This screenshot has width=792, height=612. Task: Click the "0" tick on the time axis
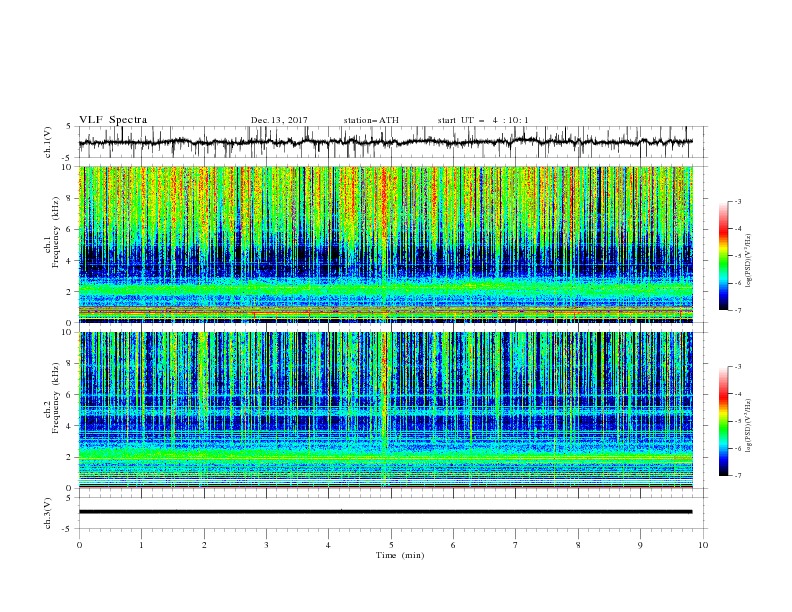point(79,545)
